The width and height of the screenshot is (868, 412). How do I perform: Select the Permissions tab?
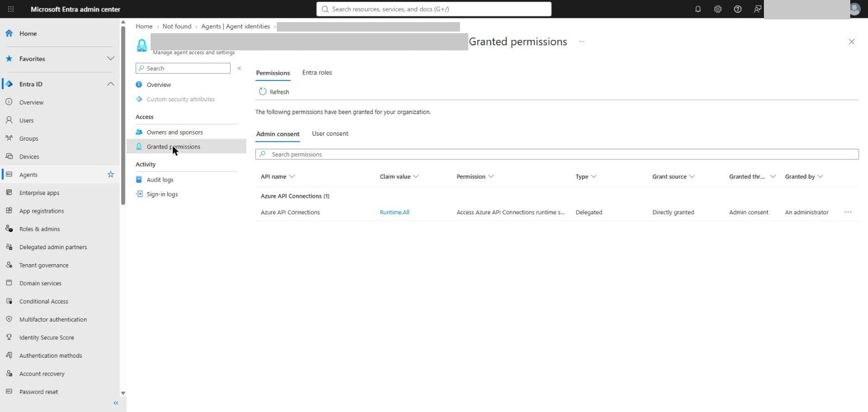[273, 73]
